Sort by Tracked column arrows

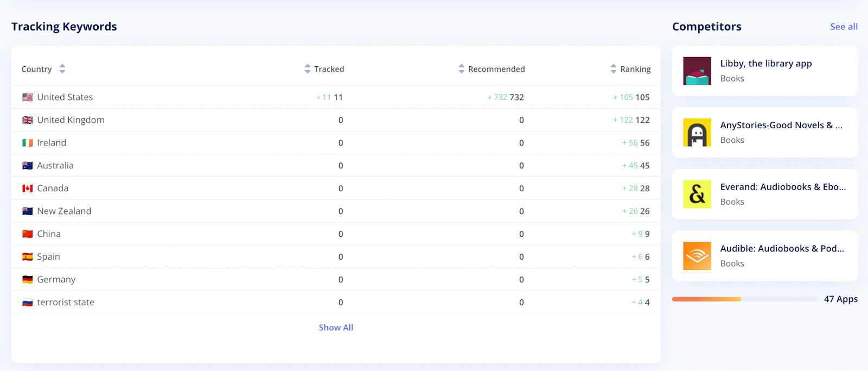tap(308, 69)
